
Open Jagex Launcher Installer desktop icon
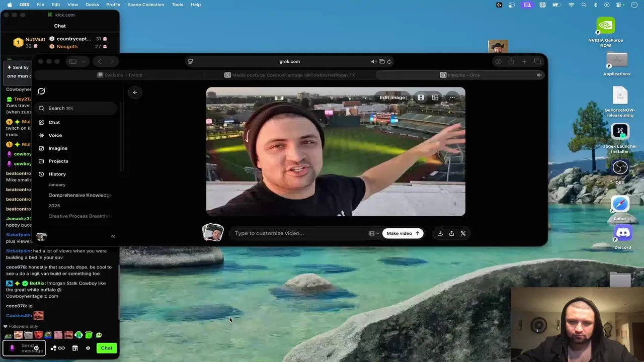tap(620, 139)
